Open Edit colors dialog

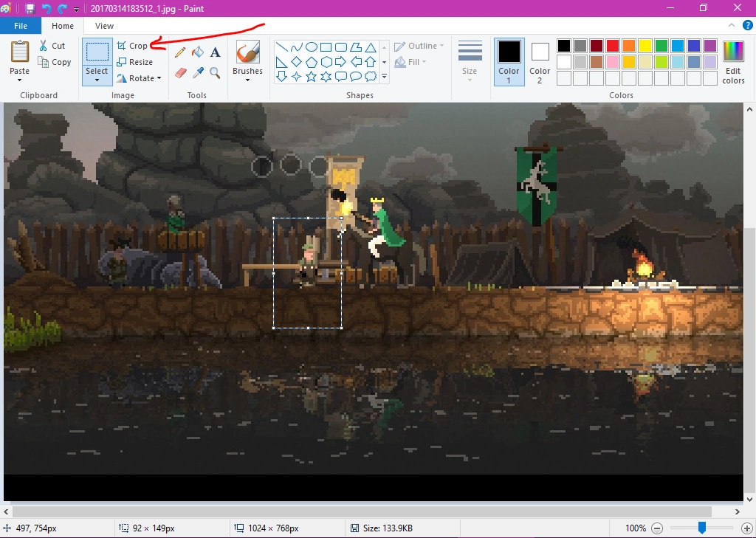[733, 62]
